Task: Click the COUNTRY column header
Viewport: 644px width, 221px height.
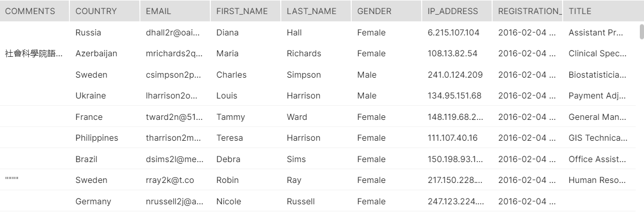Action: point(96,11)
